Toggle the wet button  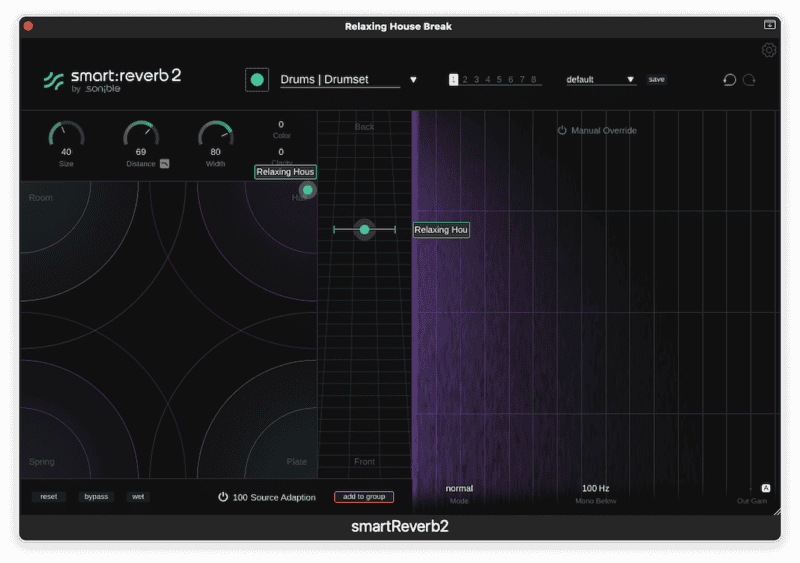[138, 497]
